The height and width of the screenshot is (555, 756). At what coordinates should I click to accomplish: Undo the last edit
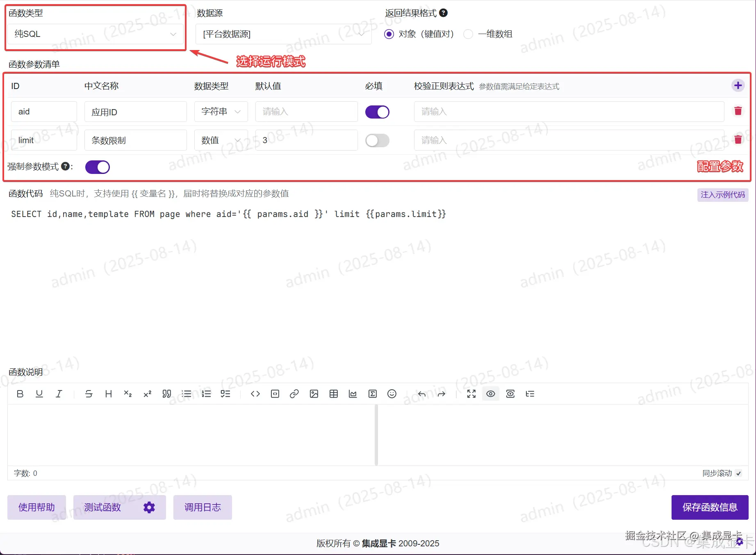(x=421, y=394)
